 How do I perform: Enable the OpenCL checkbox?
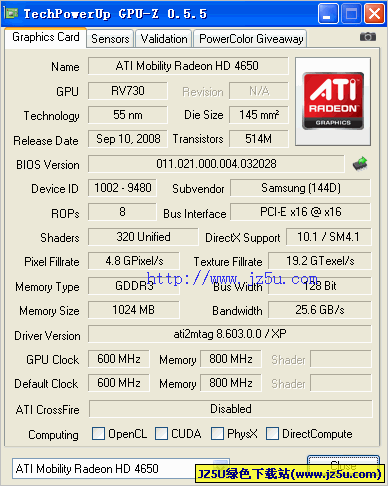98,433
